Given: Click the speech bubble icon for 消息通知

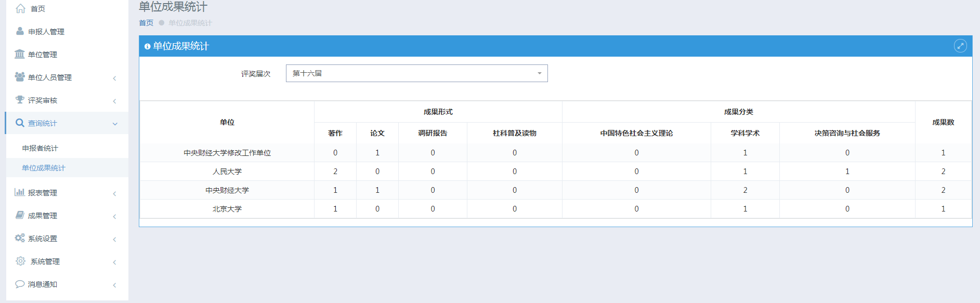Looking at the screenshot, I should coord(20,284).
